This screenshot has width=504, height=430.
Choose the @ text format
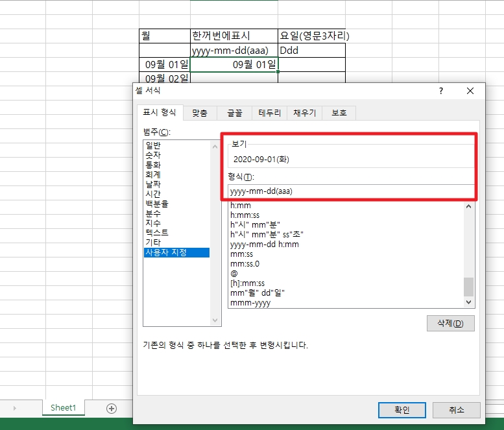click(346, 274)
